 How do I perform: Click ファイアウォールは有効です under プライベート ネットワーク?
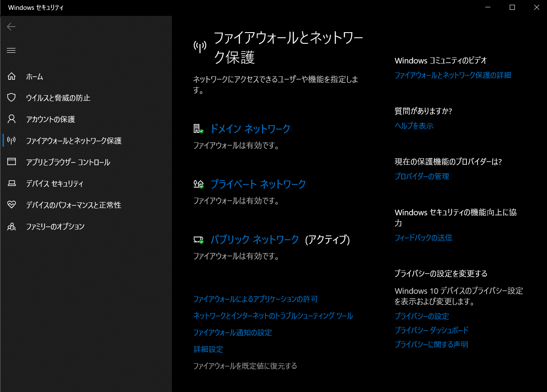click(x=236, y=201)
